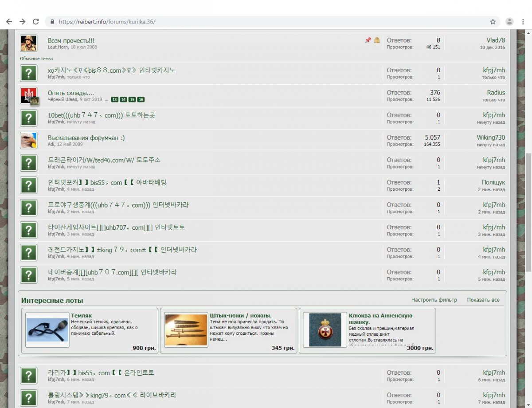This screenshot has width=532, height=408.
Task: Click eagle avatar on Высказывания форумчан
Action: click(29, 141)
